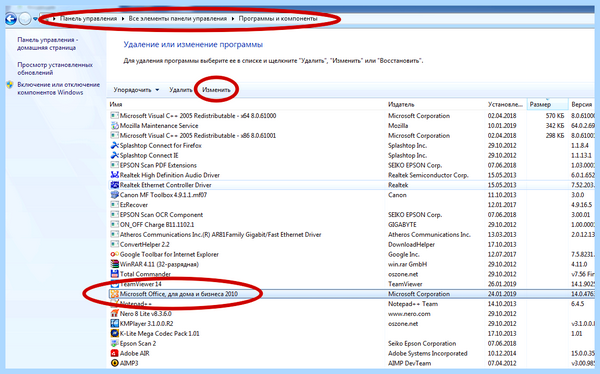
Task: Click the Mozilla Maintenance Service icon
Action: pos(114,126)
